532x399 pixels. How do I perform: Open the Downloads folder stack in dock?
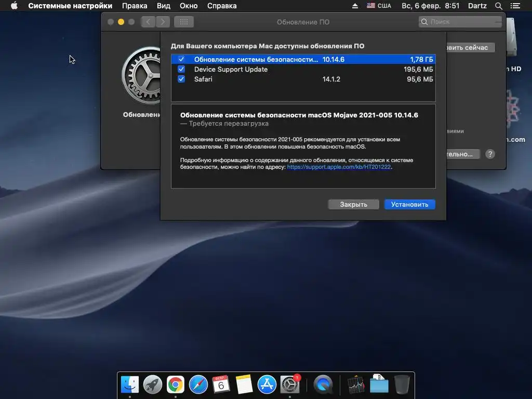pos(379,384)
